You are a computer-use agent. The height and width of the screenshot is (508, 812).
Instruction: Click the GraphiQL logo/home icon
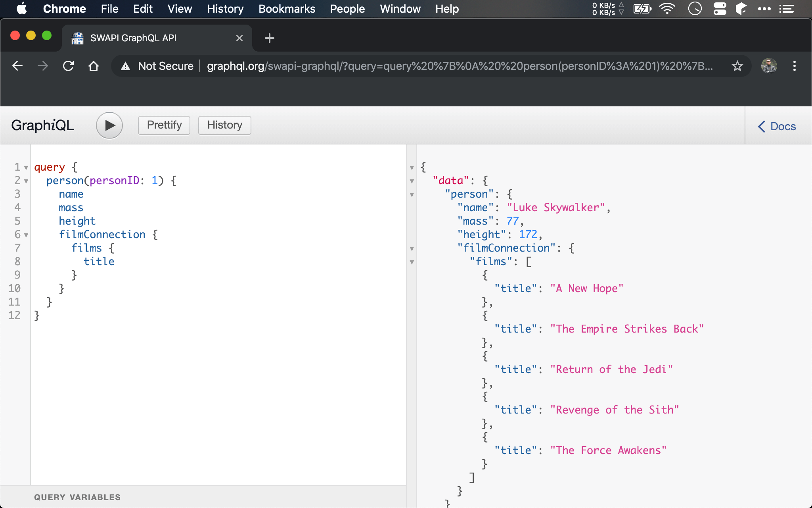click(42, 125)
